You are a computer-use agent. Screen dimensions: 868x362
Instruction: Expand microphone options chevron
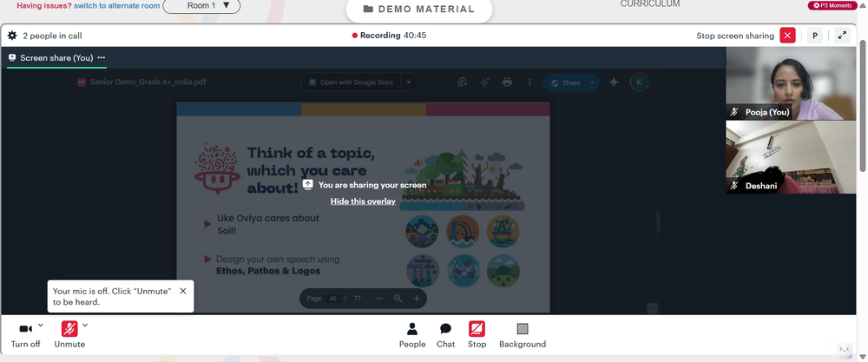85,325
